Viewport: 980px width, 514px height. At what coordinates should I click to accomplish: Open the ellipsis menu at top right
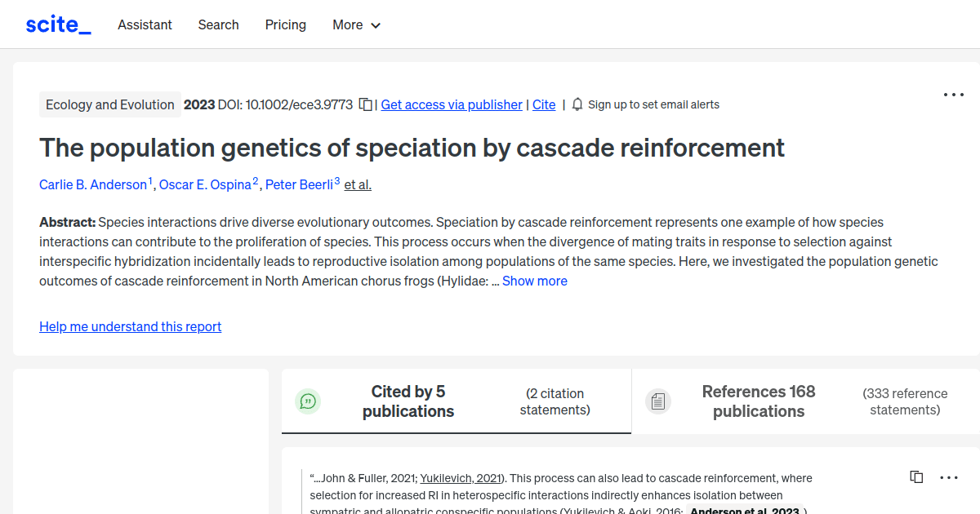[x=953, y=95]
